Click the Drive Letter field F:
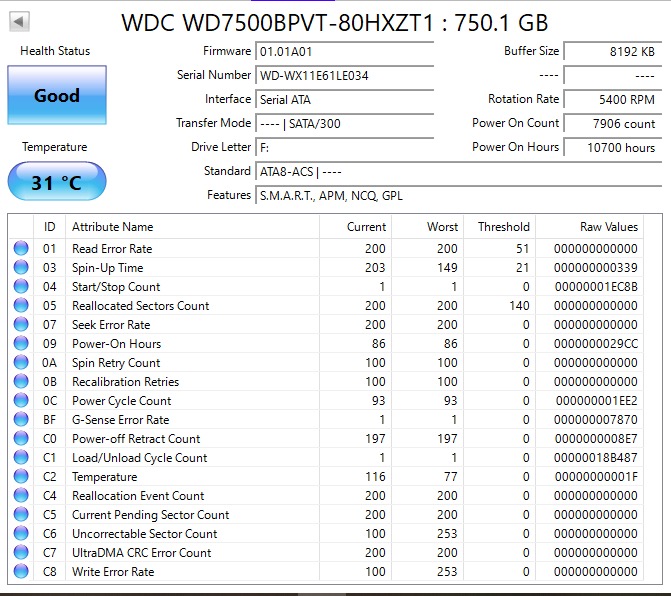The height and width of the screenshot is (596, 671). [344, 148]
